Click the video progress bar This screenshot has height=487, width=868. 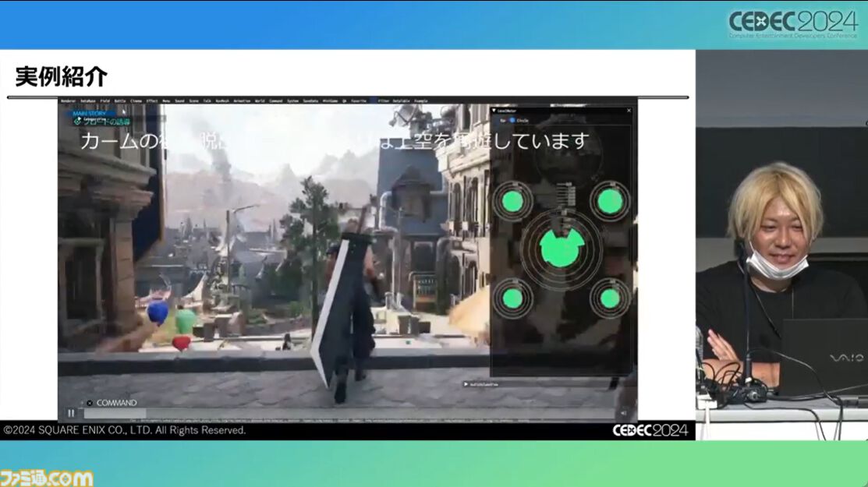coord(349,414)
